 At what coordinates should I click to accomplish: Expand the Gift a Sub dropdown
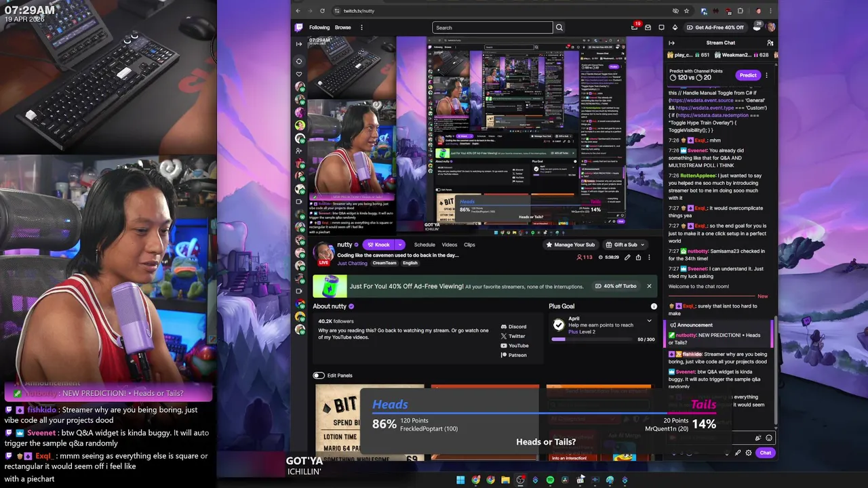coord(643,245)
